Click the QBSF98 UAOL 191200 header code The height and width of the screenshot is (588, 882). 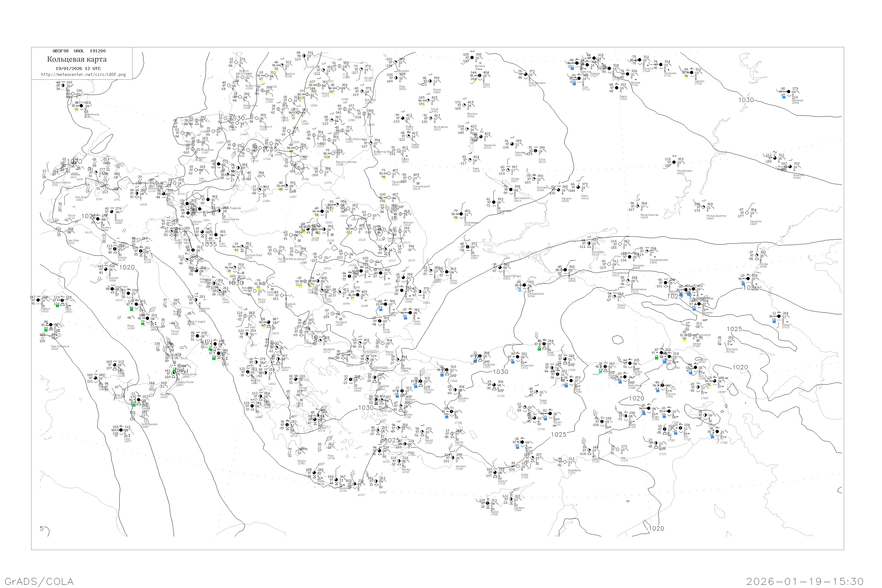click(x=79, y=51)
